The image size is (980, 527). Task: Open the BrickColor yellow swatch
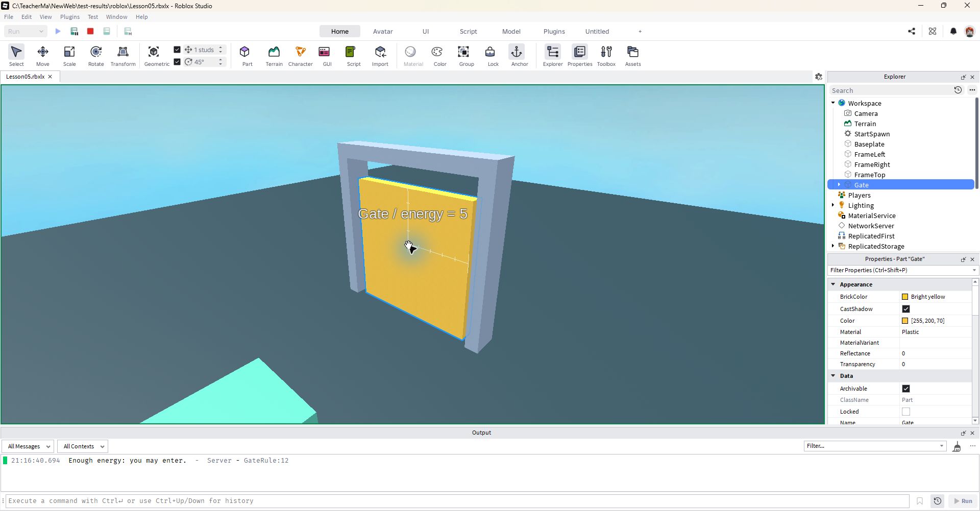tap(905, 297)
